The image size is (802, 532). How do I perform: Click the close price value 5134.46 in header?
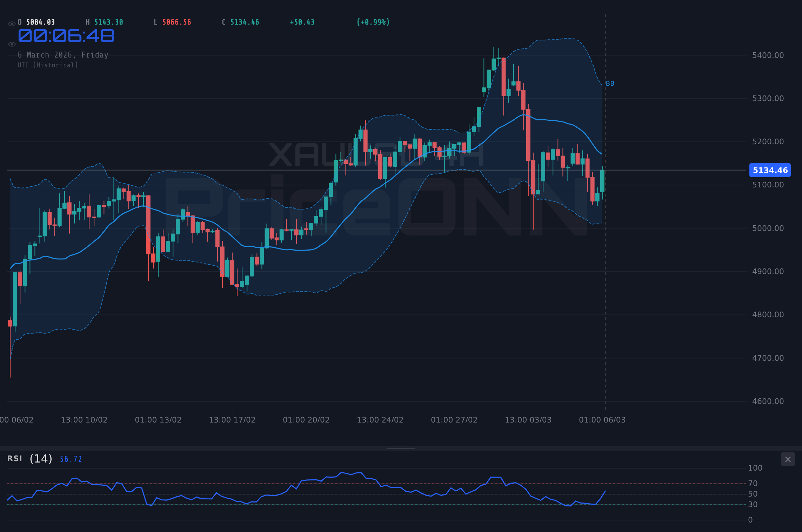[x=245, y=22]
